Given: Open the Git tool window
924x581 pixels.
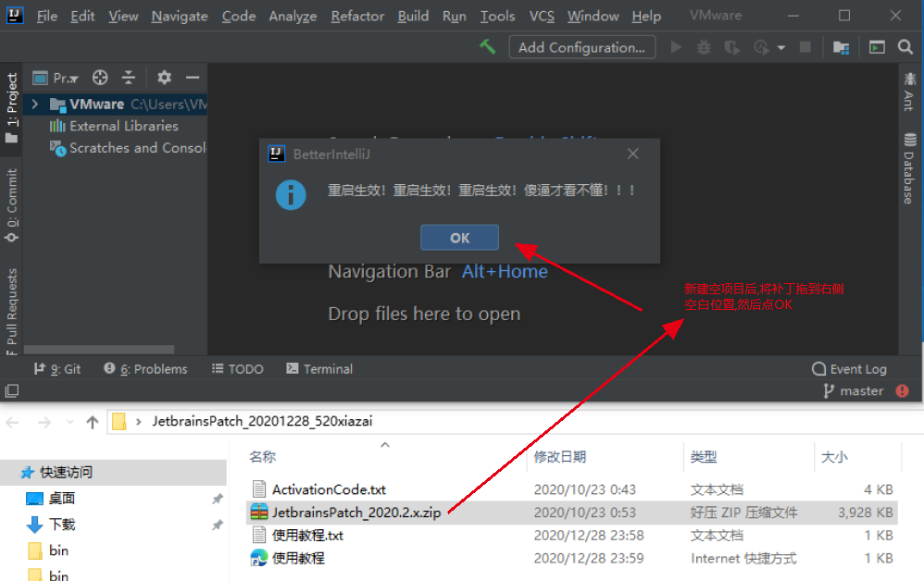Looking at the screenshot, I should pos(57,369).
